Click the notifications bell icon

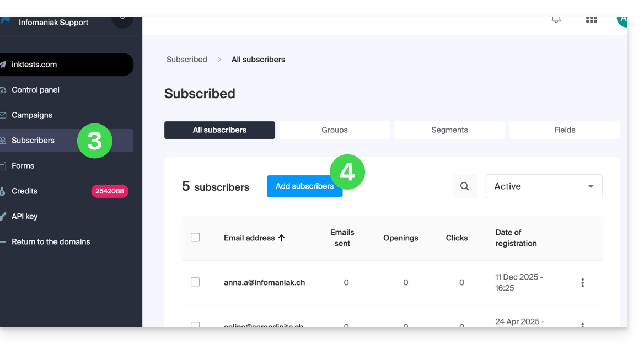click(x=556, y=20)
